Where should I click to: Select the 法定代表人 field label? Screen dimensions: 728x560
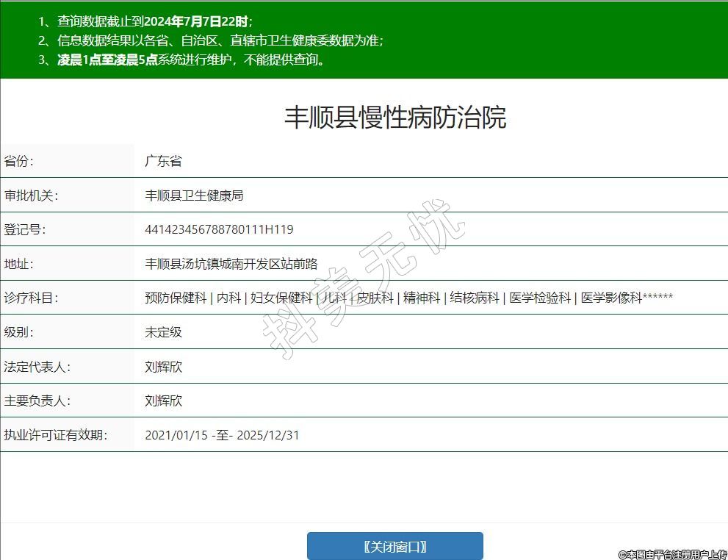tap(37, 367)
